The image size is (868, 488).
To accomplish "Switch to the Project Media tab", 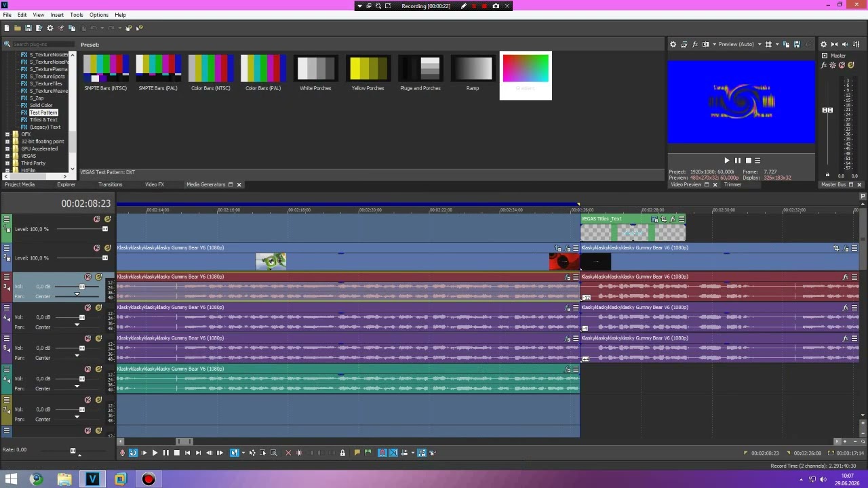I will (x=20, y=184).
